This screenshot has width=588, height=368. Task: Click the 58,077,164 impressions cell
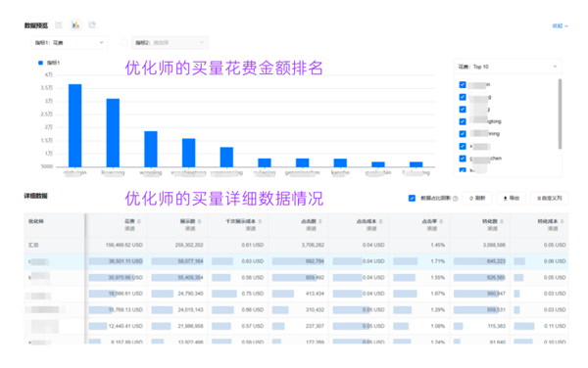pyautogui.click(x=190, y=261)
